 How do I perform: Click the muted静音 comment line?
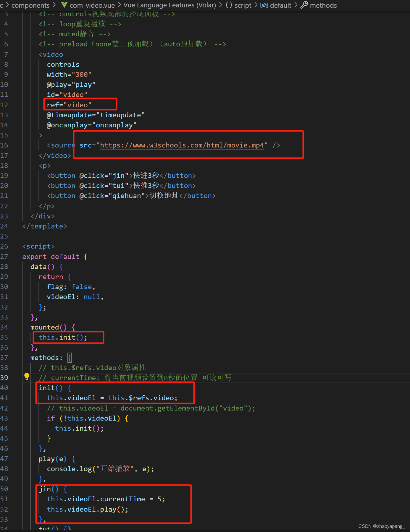coord(75,34)
